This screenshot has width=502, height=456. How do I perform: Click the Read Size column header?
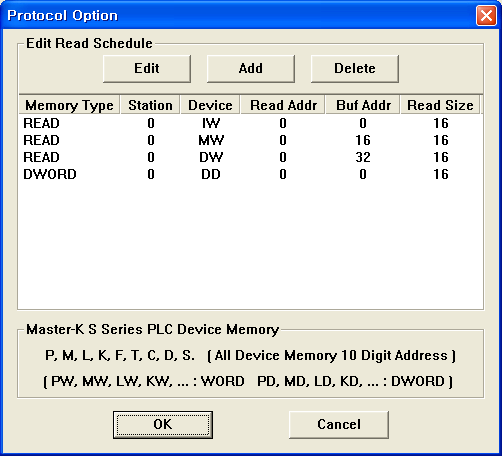click(x=440, y=105)
